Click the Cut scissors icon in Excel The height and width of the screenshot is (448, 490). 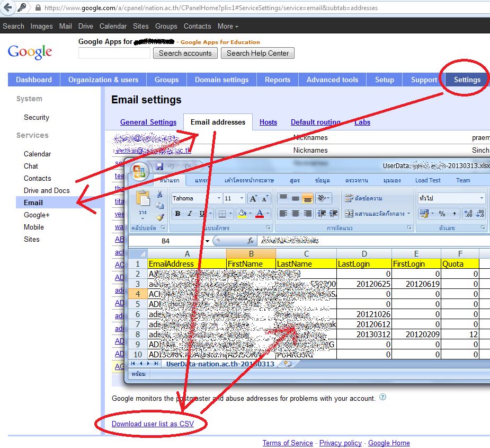[159, 194]
